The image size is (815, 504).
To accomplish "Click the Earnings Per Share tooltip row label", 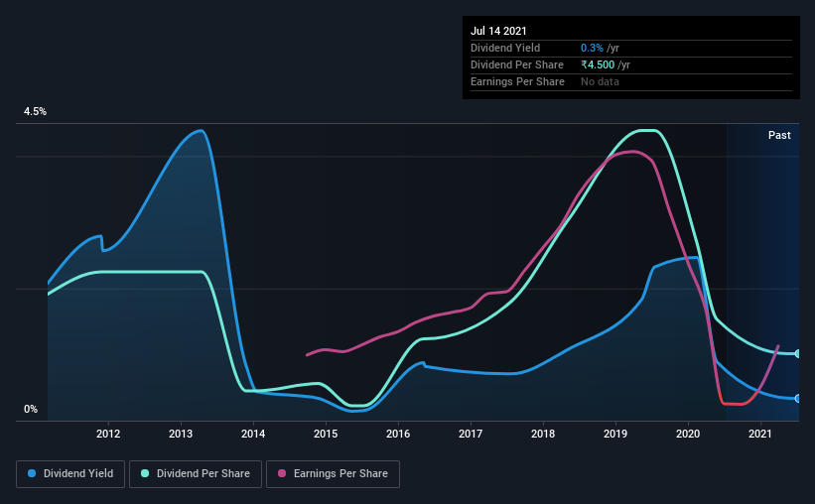I will (x=517, y=82).
